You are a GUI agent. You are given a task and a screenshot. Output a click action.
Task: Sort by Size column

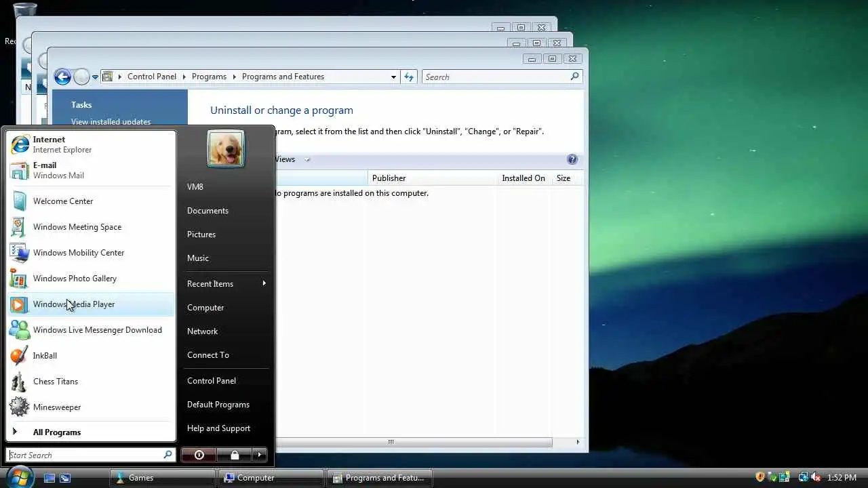568,178
